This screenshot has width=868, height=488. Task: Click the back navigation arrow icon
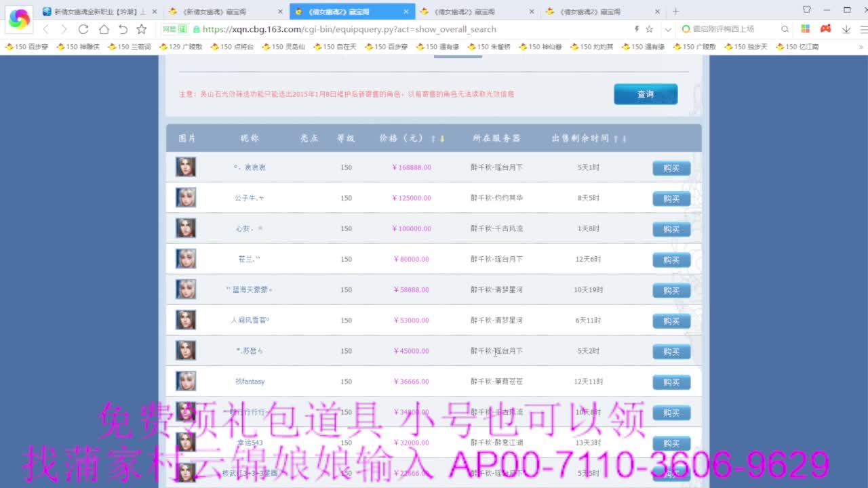tap(45, 29)
